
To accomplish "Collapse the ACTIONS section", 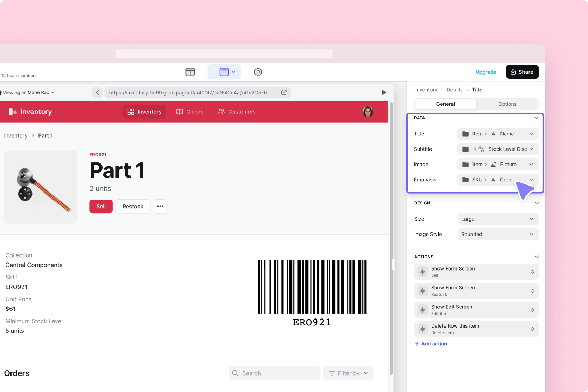I will pyautogui.click(x=537, y=257).
